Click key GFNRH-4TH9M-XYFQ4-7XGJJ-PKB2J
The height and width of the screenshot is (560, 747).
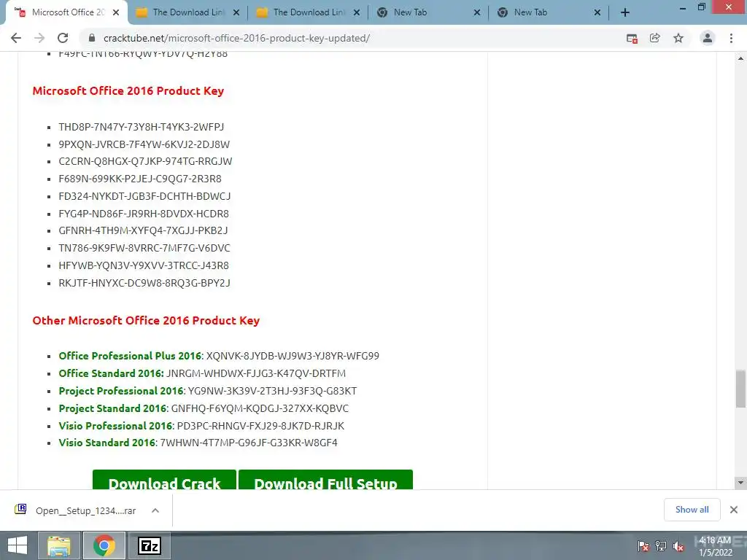pyautogui.click(x=143, y=230)
